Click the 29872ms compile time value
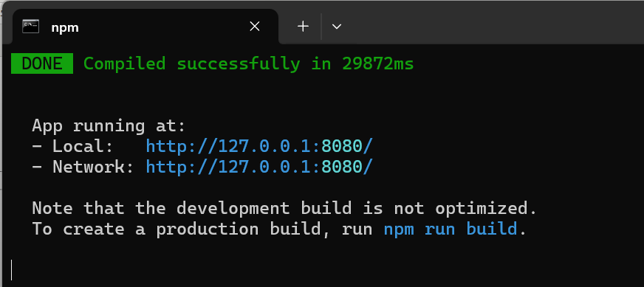The width and height of the screenshot is (644, 287). [378, 63]
